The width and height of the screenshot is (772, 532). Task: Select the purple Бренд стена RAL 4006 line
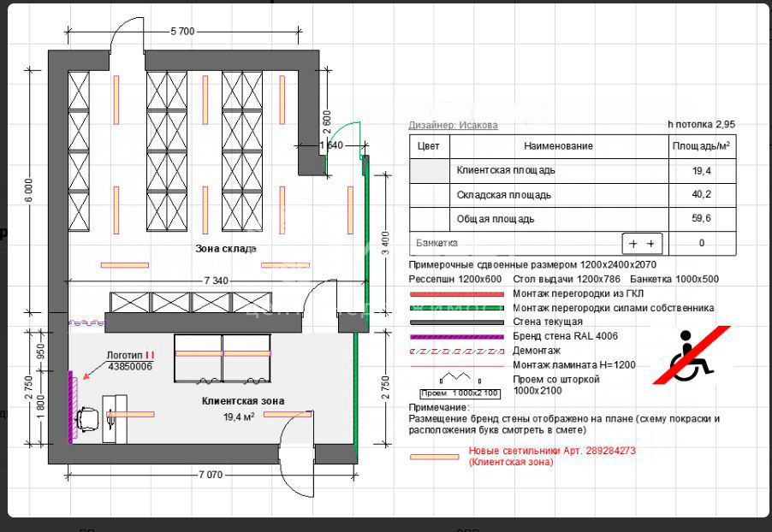[x=457, y=337]
